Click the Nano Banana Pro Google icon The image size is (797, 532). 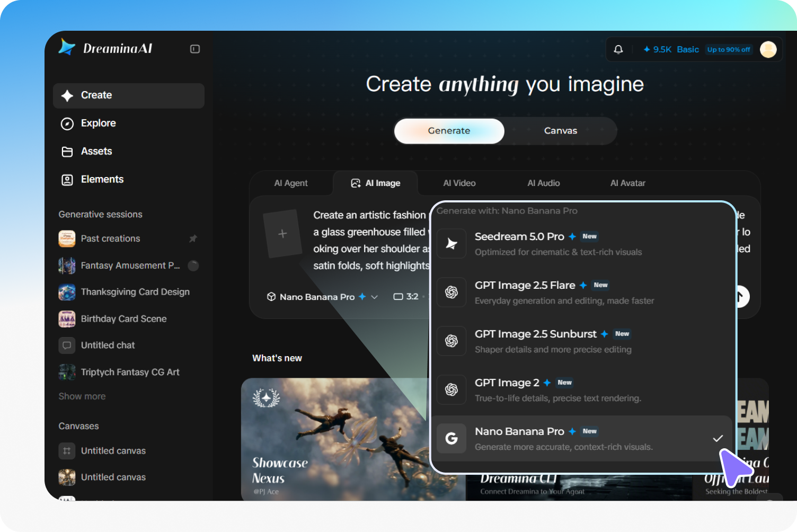tap(451, 438)
